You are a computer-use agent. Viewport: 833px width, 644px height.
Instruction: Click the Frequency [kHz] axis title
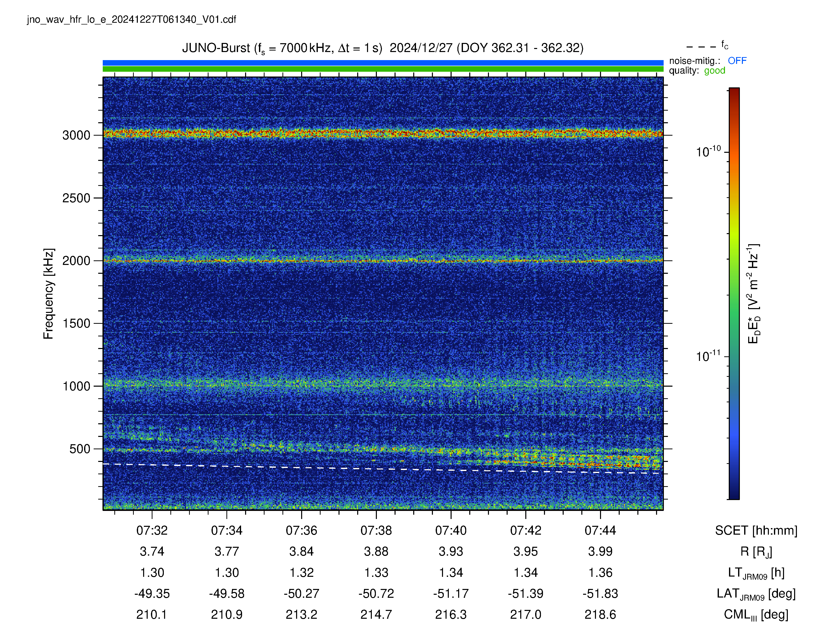pos(48,294)
